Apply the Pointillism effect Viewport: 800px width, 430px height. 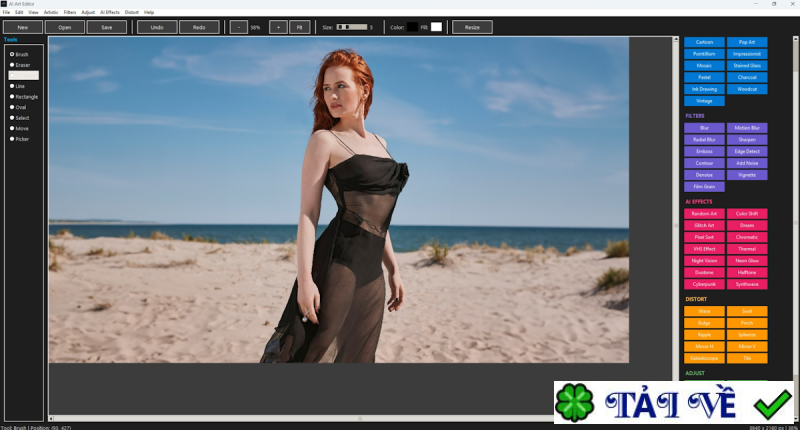pos(704,54)
